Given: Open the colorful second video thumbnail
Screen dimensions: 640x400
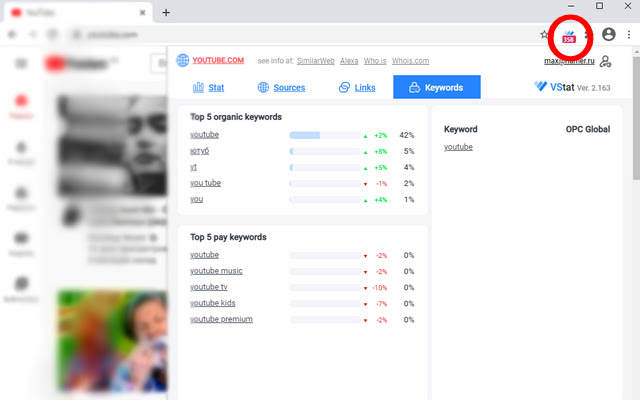Looking at the screenshot, I should pos(113,340).
